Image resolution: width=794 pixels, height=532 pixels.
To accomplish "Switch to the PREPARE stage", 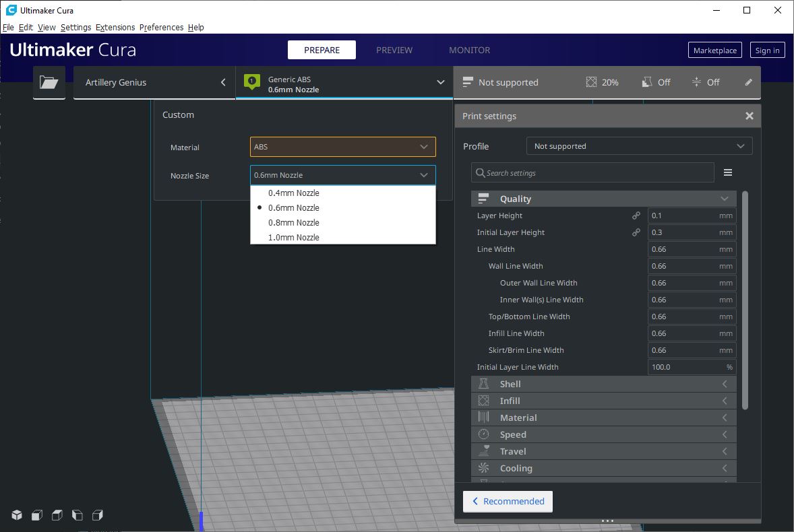I will (x=322, y=50).
